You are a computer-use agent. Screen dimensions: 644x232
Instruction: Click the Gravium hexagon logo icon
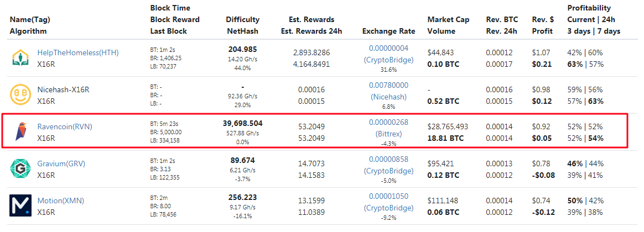coord(20,169)
